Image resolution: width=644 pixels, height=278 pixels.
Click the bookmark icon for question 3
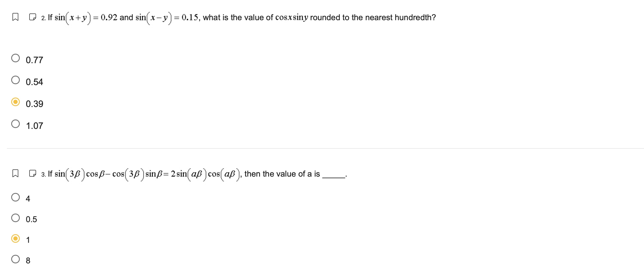[x=15, y=174]
